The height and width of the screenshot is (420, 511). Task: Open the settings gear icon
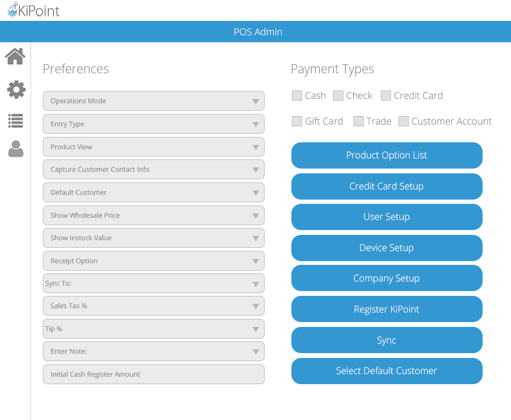(x=16, y=89)
